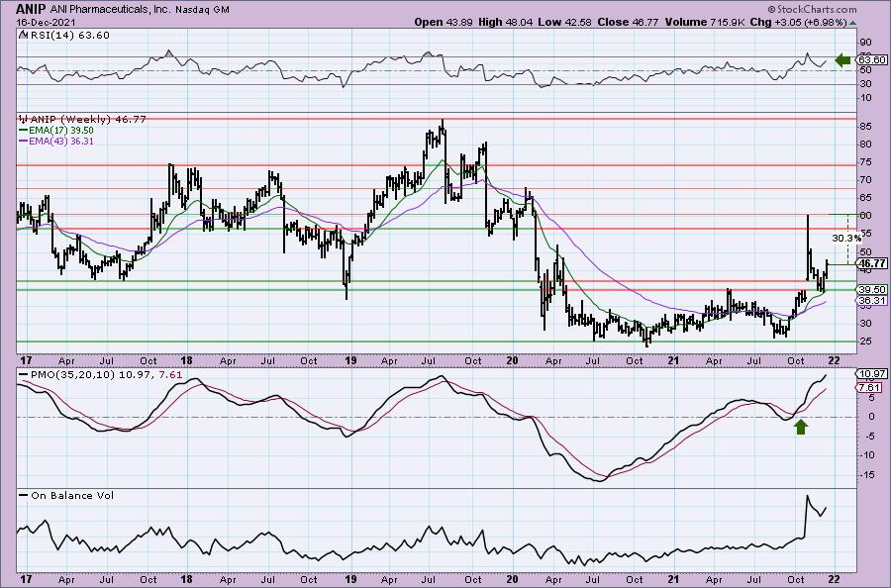Click the -15 PMO axis label

pyautogui.click(x=867, y=474)
